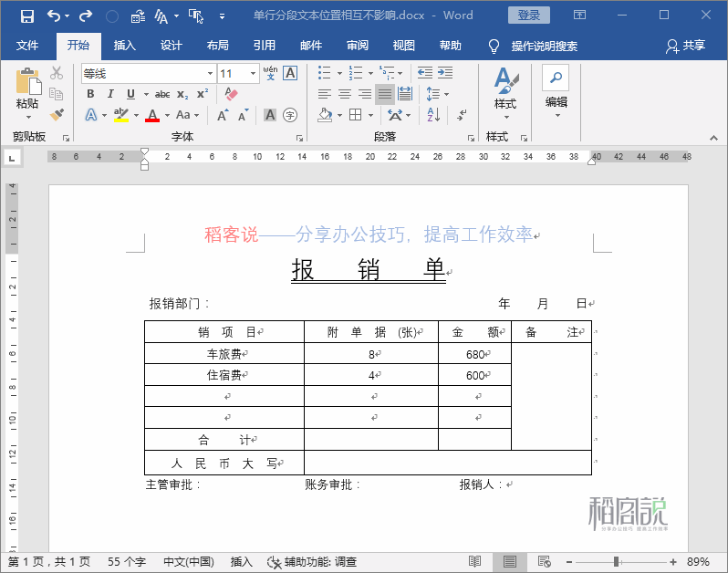
Task: Click the accessibility check status icon
Action: [x=274, y=562]
